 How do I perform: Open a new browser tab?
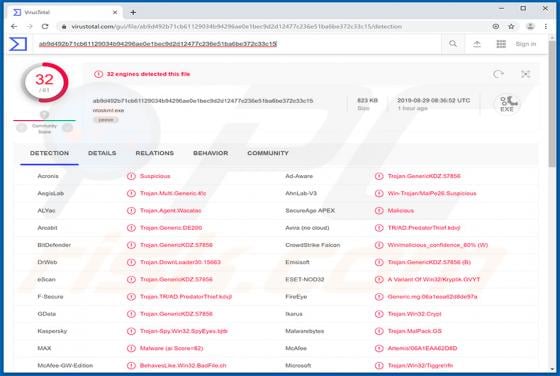133,12
